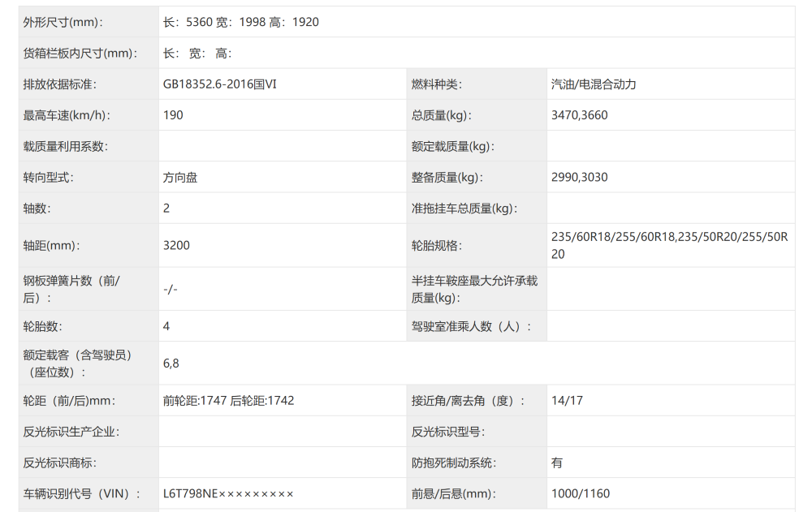Image resolution: width=812 pixels, height=512 pixels.
Task: Click the 方向盘 steering type value
Action: (x=180, y=177)
